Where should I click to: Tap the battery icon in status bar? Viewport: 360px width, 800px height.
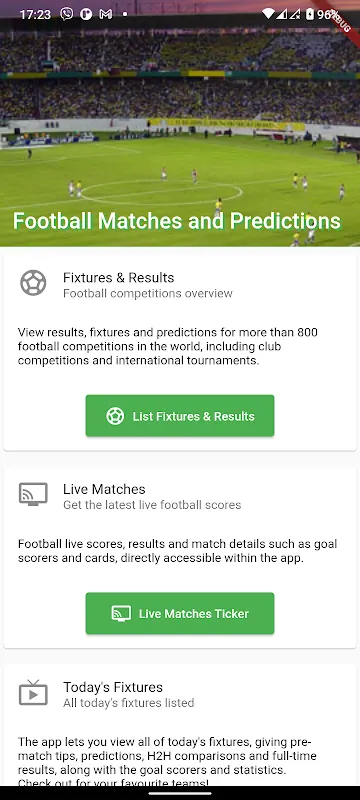pos(310,14)
